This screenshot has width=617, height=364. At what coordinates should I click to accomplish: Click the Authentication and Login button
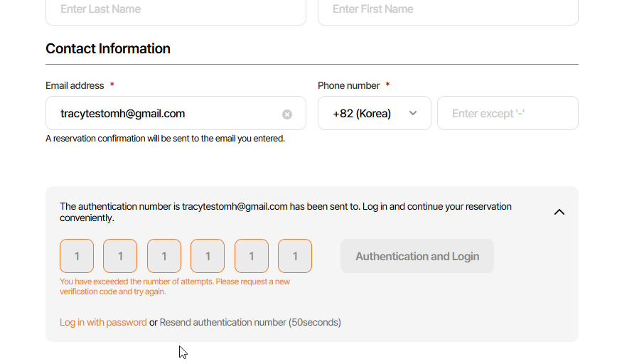pyautogui.click(x=417, y=256)
